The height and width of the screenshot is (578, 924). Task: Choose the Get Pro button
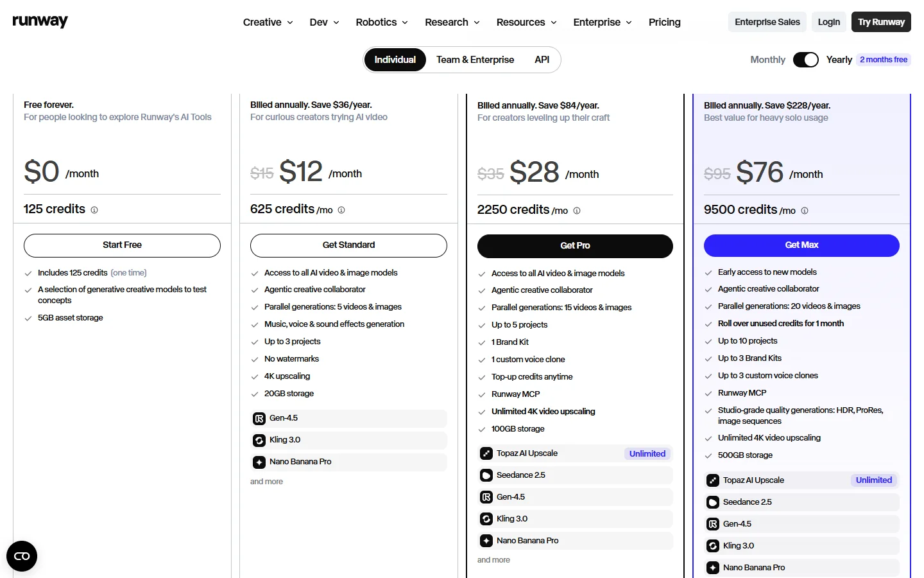pyautogui.click(x=575, y=246)
